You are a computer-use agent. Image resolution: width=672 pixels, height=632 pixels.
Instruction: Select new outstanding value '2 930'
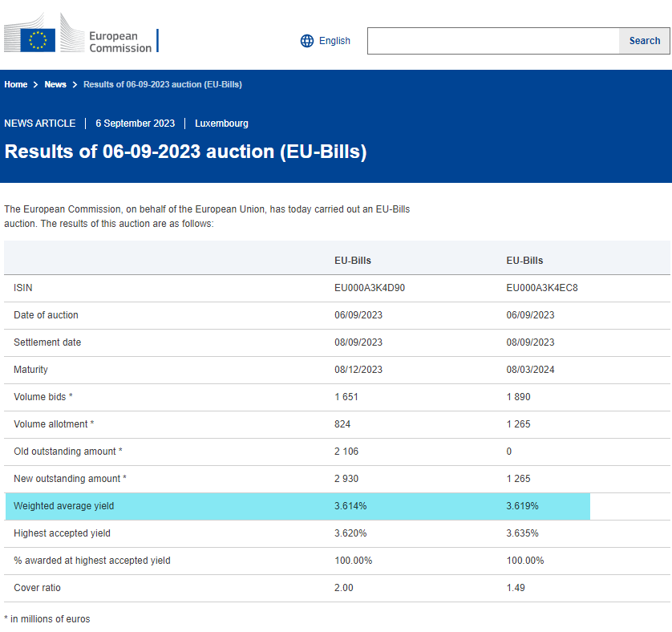coord(346,479)
